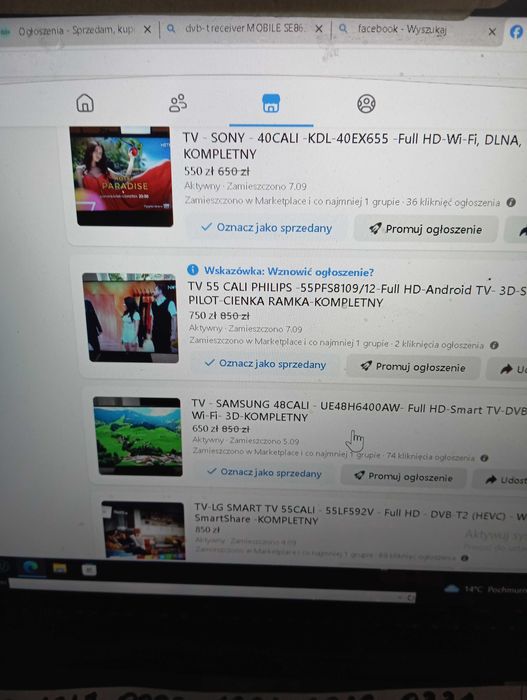The height and width of the screenshot is (700, 527).
Task: Promote the Sony KDL-40EX655 listing
Action: pos(426,229)
